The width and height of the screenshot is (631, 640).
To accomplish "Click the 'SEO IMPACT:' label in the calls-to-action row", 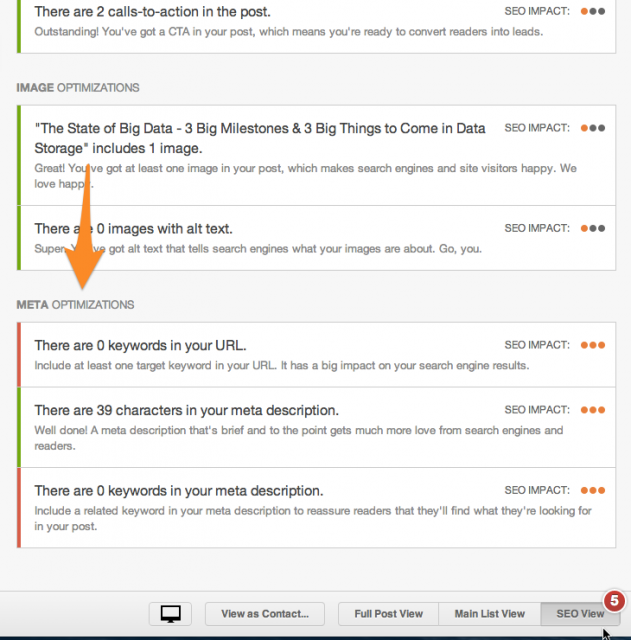I will coord(537,11).
